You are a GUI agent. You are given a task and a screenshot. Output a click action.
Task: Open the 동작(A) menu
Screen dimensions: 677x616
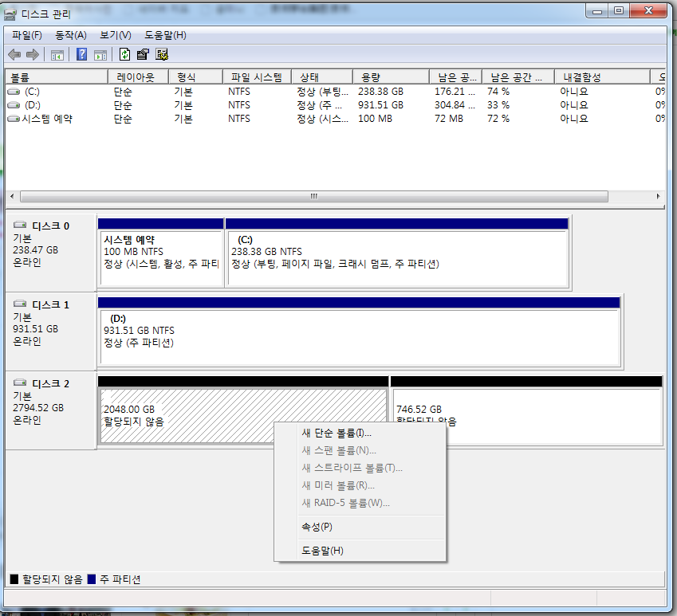pos(71,35)
